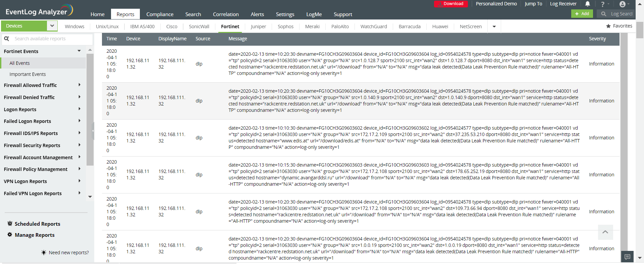Click the sidebar scroll down arrow
Image resolution: width=644 pixels, height=264 pixels.
tap(90, 197)
